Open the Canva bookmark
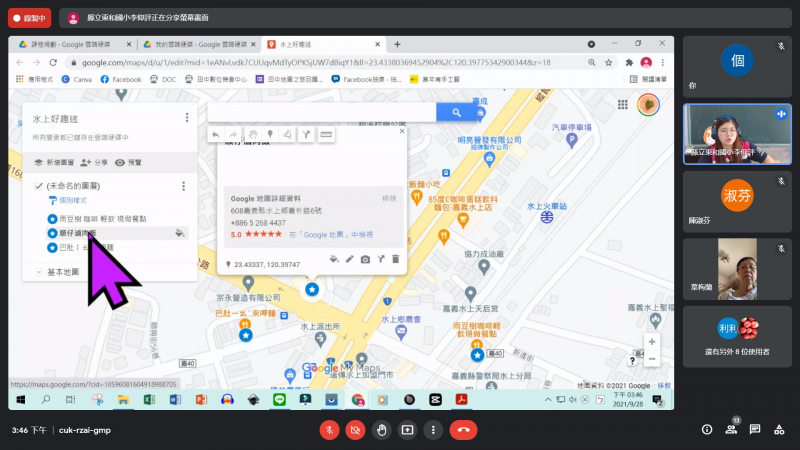The width and height of the screenshot is (800, 450). [77, 79]
